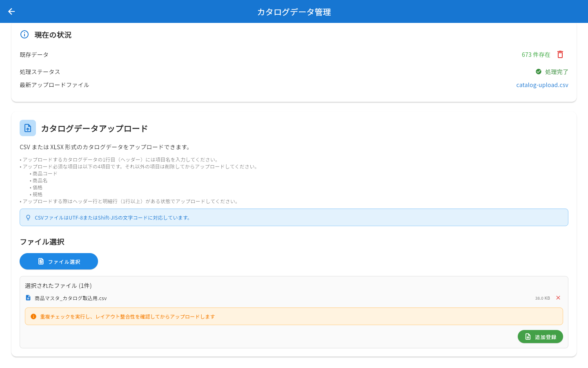The image size is (588, 368).
Task: Click the 673 件存在 count
Action: 536,54
